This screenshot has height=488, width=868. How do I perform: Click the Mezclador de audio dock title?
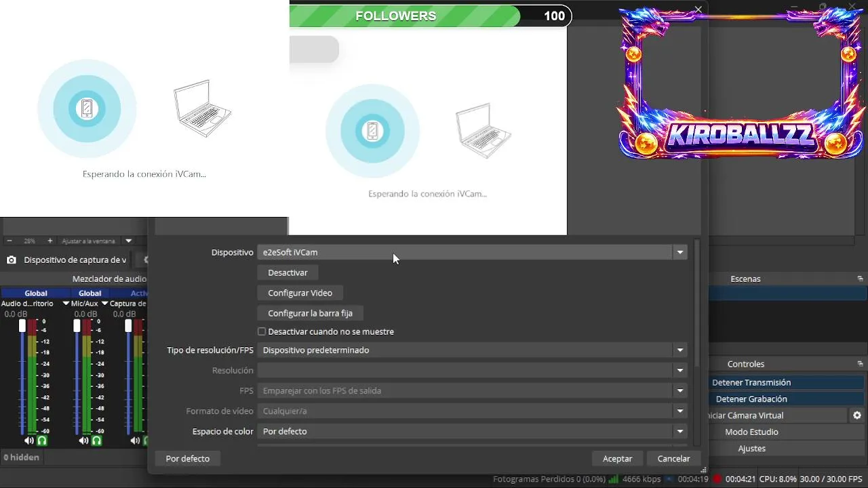pyautogui.click(x=109, y=279)
